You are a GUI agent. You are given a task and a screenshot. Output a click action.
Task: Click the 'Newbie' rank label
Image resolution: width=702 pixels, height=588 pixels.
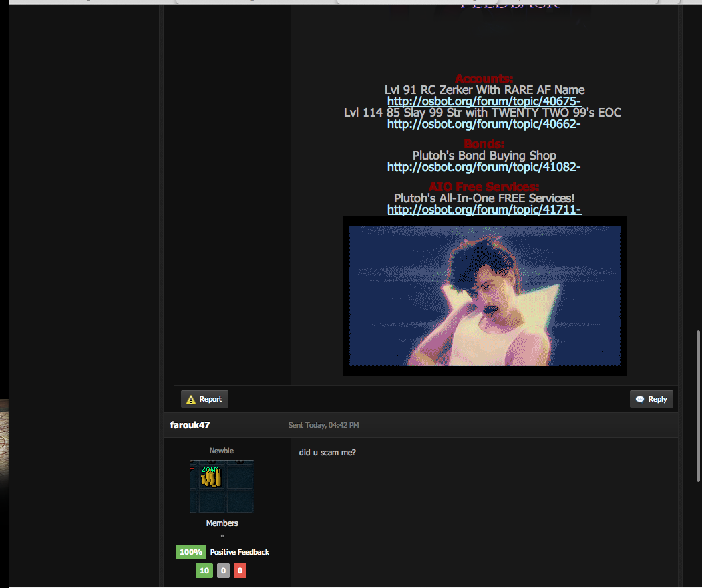[222, 451]
